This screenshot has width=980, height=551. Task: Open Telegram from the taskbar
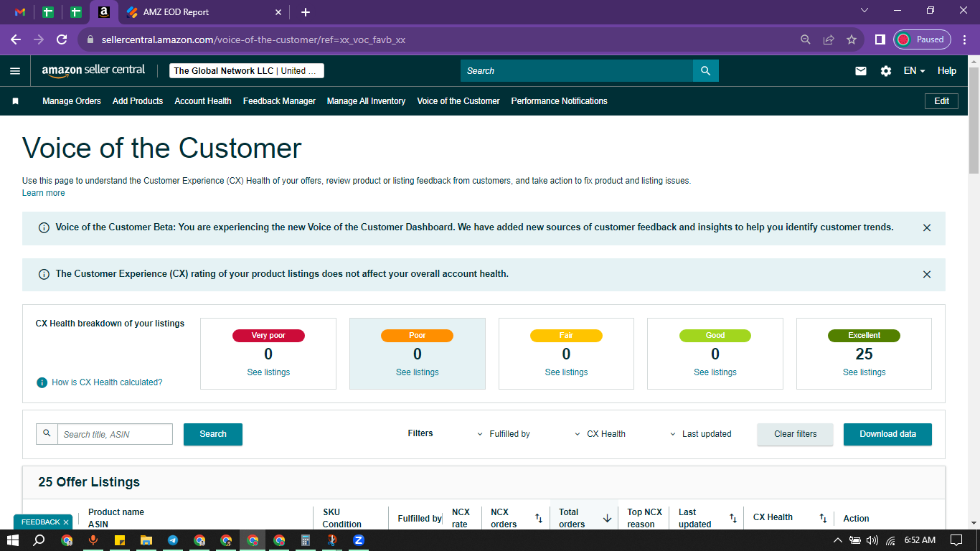(173, 540)
